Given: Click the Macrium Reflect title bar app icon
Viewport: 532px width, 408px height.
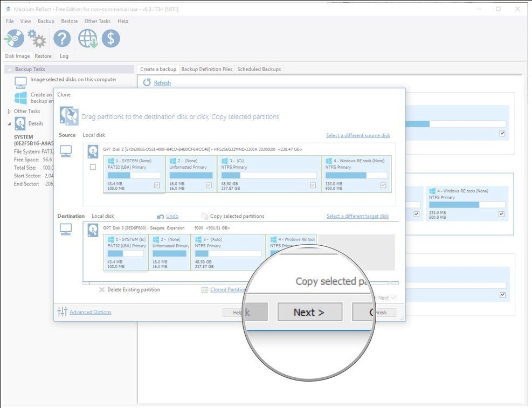Looking at the screenshot, I should click(8, 9).
